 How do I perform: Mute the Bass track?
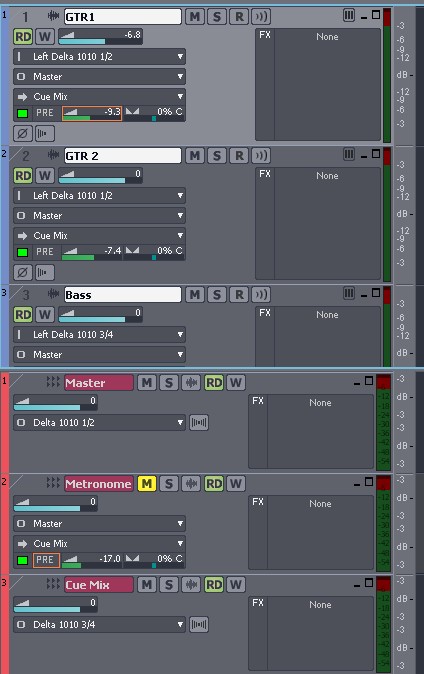tap(195, 294)
